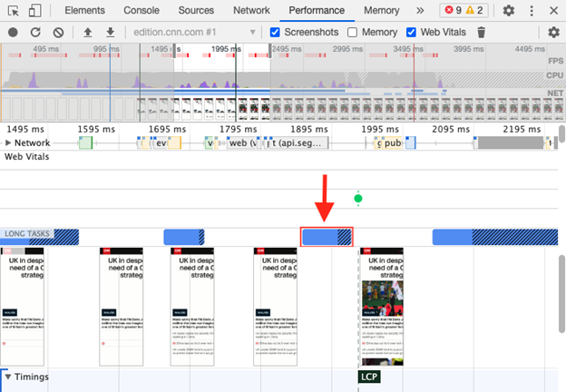Toggle the device toolbar icon
The image size is (566, 392).
(34, 11)
